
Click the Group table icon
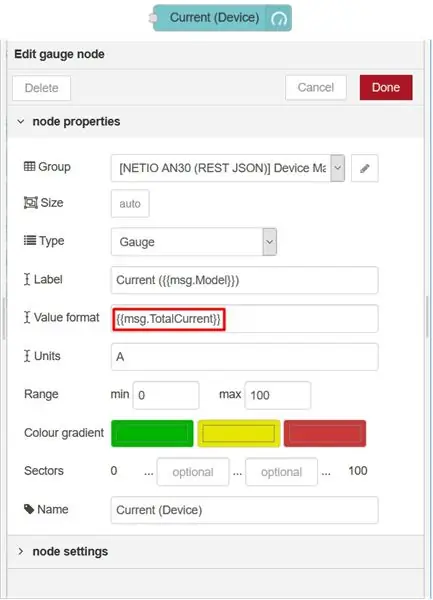coord(29,166)
